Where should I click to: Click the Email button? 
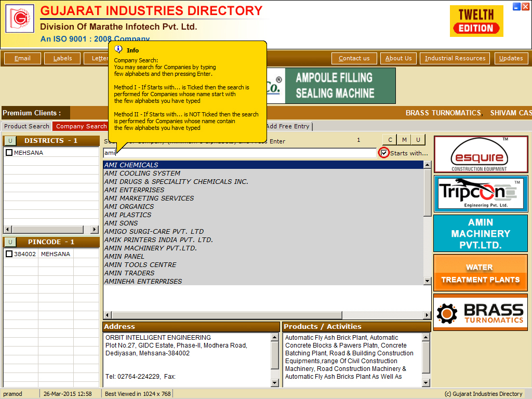click(x=22, y=58)
